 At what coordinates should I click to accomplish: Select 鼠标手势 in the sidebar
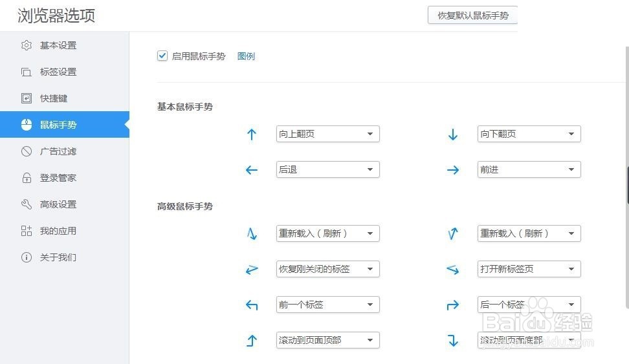[58, 125]
